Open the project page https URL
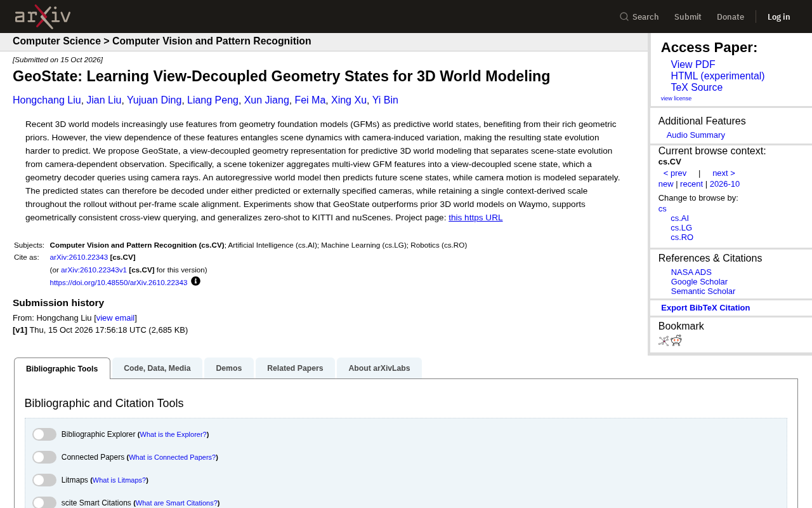 tap(476, 218)
